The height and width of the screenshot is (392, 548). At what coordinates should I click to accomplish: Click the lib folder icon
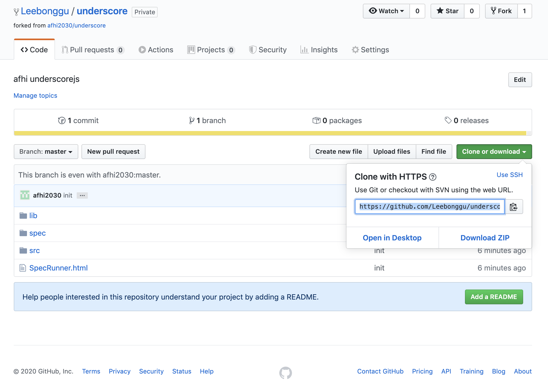coord(23,216)
